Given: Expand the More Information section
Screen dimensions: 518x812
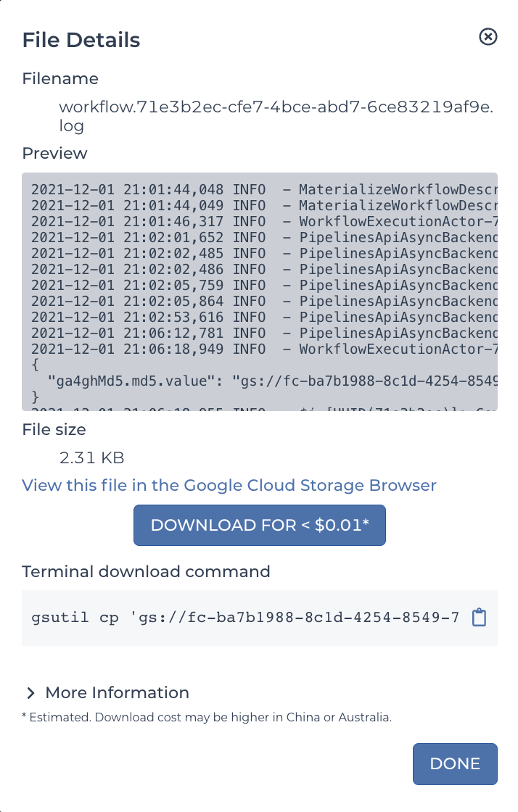Looking at the screenshot, I should (116, 692).
